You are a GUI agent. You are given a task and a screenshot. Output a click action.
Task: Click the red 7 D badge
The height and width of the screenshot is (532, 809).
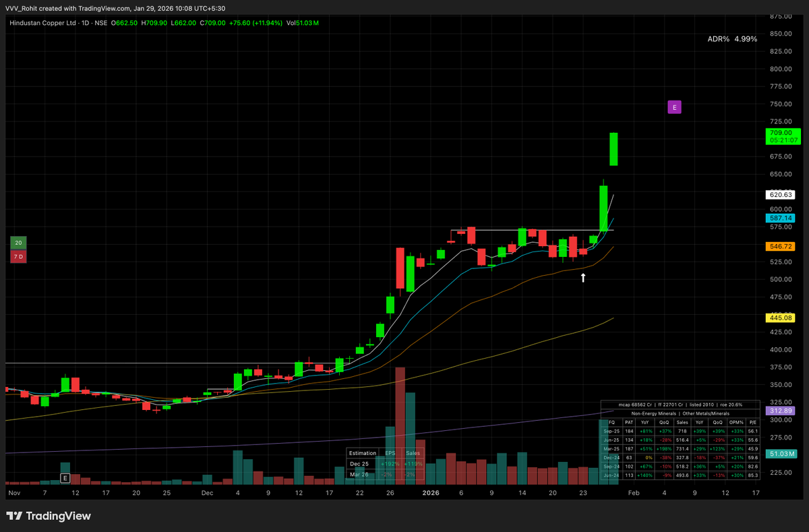(x=18, y=257)
